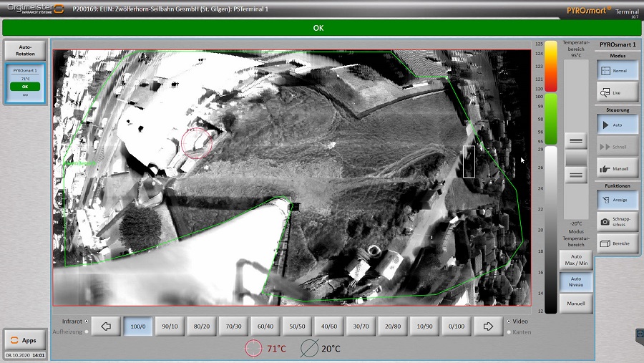The height and width of the screenshot is (363, 644).
Task: Click the left arrow blend button
Action: (x=107, y=326)
